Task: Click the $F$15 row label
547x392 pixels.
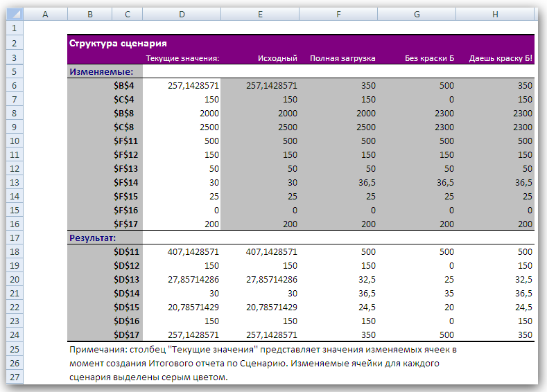Action: [x=125, y=197]
